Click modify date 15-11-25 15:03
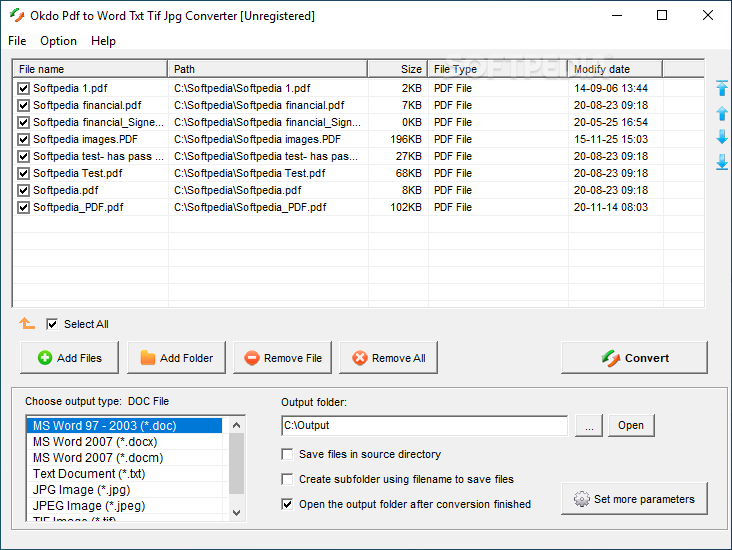 pos(615,139)
